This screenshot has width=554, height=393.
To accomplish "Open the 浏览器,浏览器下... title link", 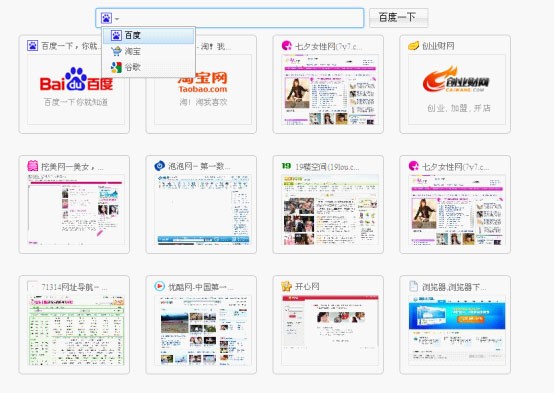I will (x=454, y=287).
